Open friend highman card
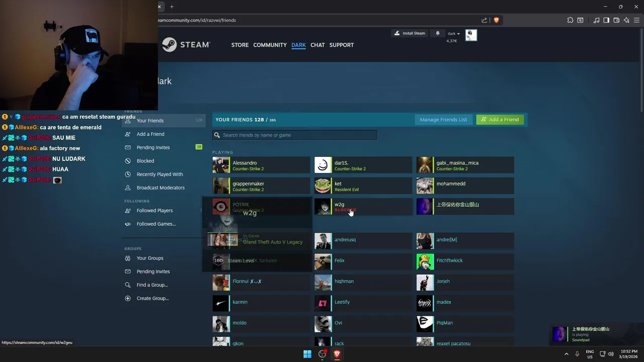The width and height of the screenshot is (644, 362). point(363,283)
